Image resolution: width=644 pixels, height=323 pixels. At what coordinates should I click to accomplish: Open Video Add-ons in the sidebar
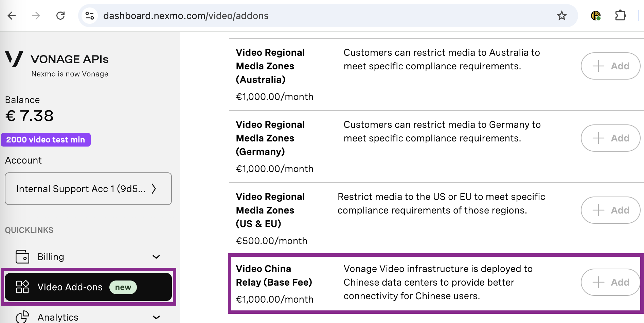[88, 287]
